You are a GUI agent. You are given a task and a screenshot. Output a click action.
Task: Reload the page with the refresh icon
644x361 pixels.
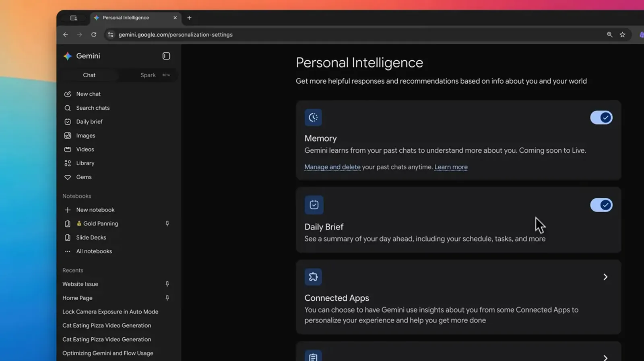pos(94,35)
